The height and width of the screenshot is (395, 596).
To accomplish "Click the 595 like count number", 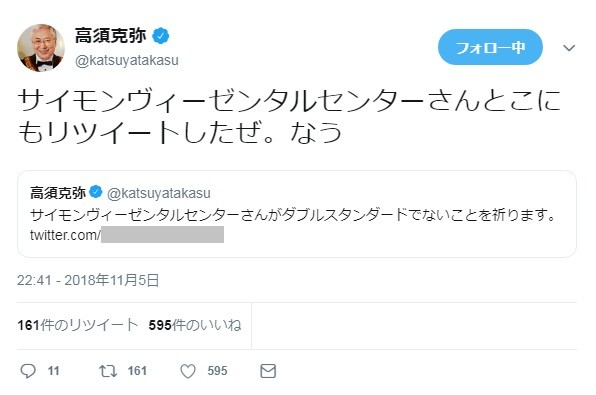I will pos(217,371).
